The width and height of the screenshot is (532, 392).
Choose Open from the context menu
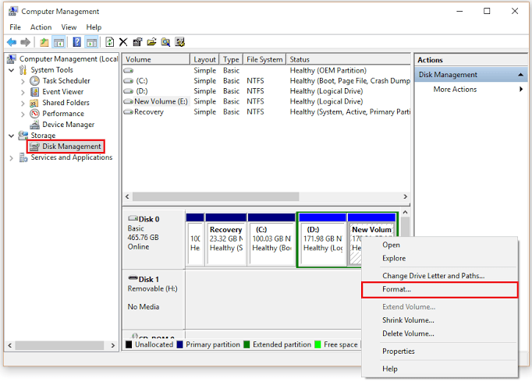440,245
